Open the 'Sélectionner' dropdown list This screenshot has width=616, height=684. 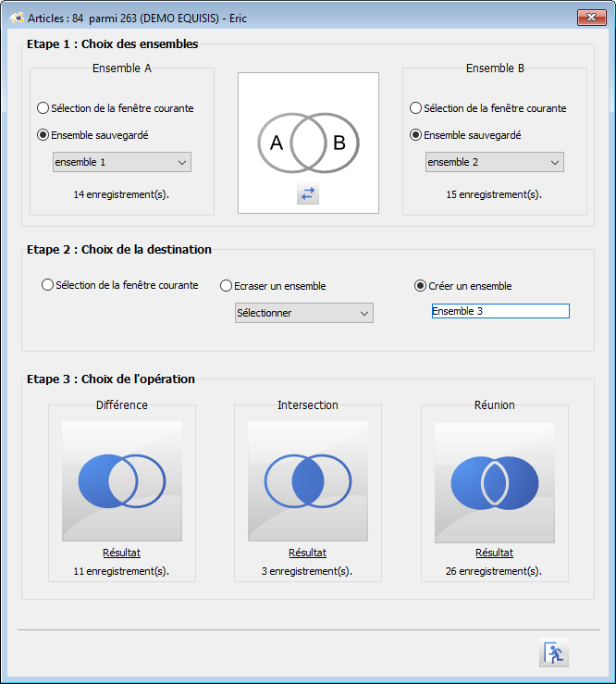tap(304, 313)
